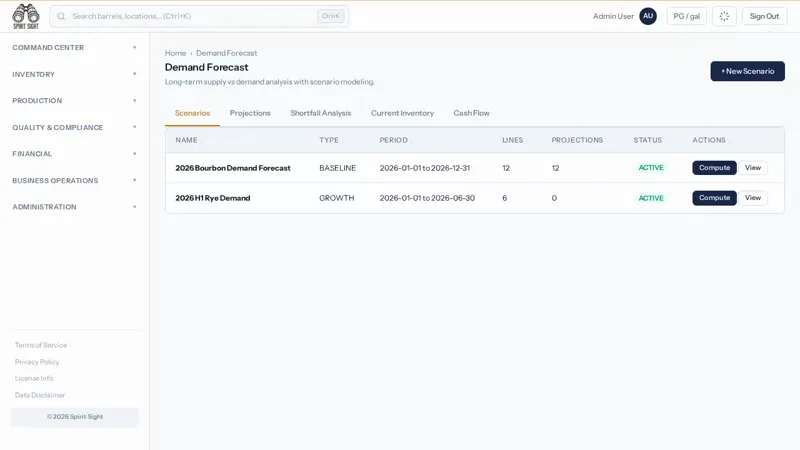Click the 2026 Bourbon Demand Forecast name
Viewport: 800px width, 450px height.
pyautogui.click(x=233, y=168)
